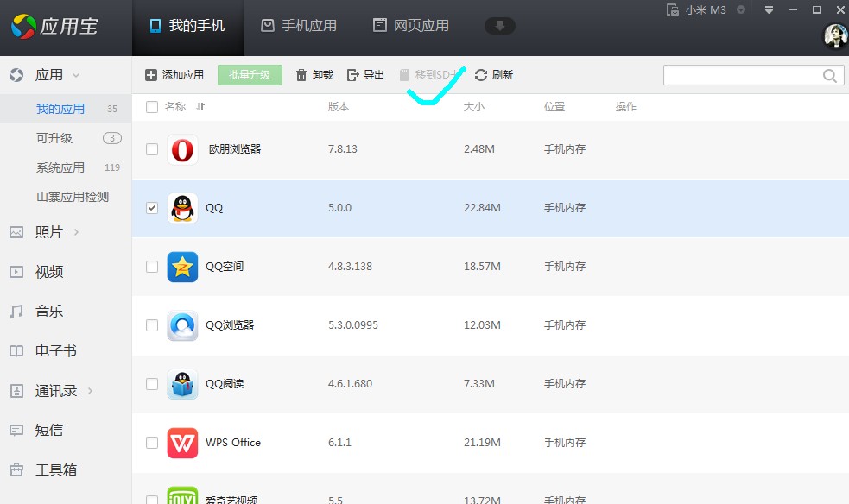
Task: Click size value 21.19M
Action: pyautogui.click(x=482, y=443)
